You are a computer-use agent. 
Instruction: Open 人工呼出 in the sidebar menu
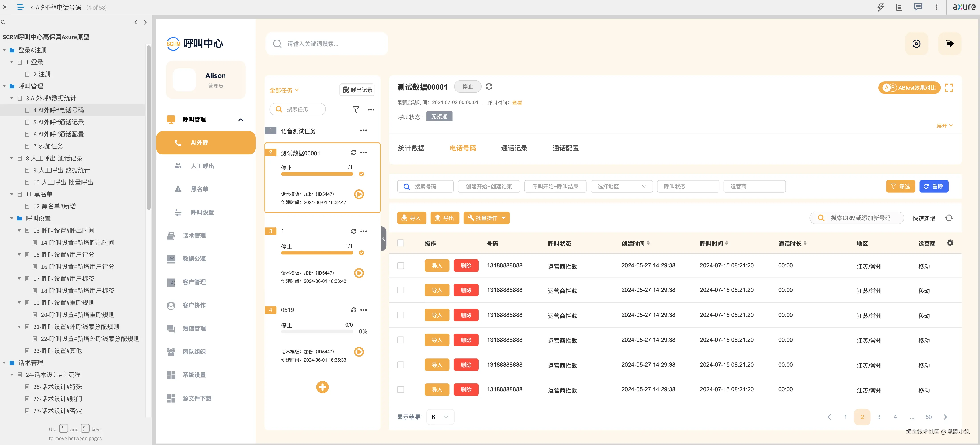[x=202, y=166]
